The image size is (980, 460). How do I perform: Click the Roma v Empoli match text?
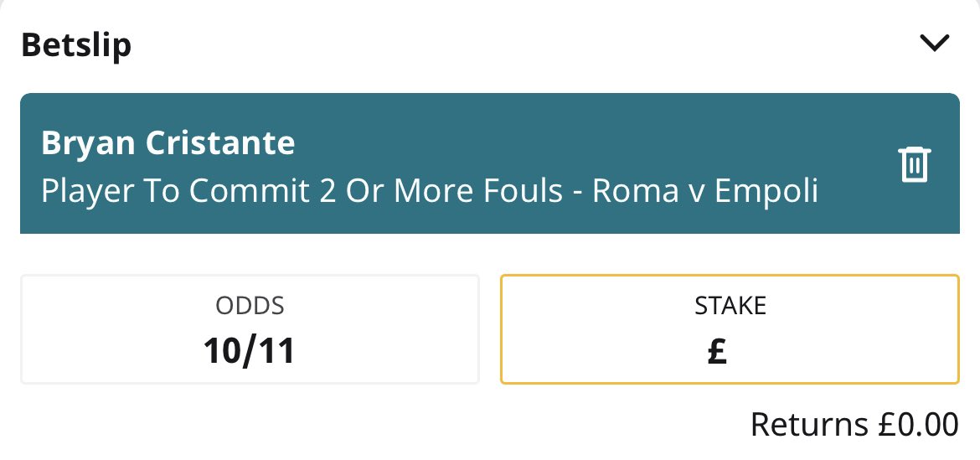[705, 192]
